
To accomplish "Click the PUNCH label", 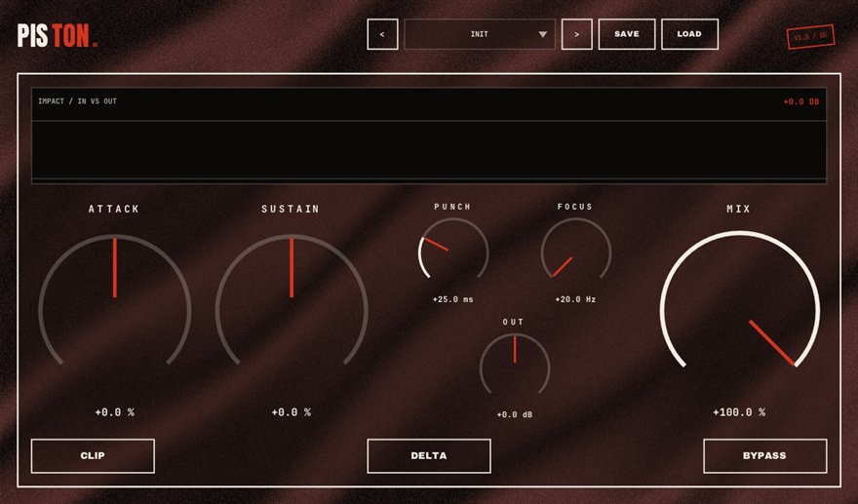I will [452, 207].
